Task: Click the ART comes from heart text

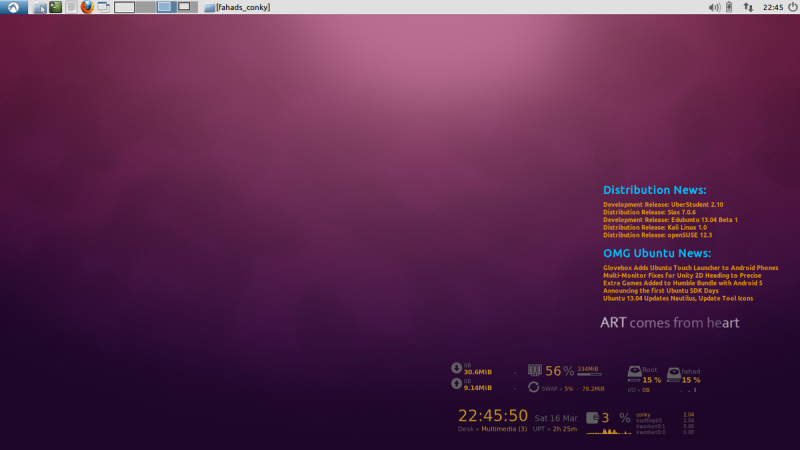Action: coord(670,322)
